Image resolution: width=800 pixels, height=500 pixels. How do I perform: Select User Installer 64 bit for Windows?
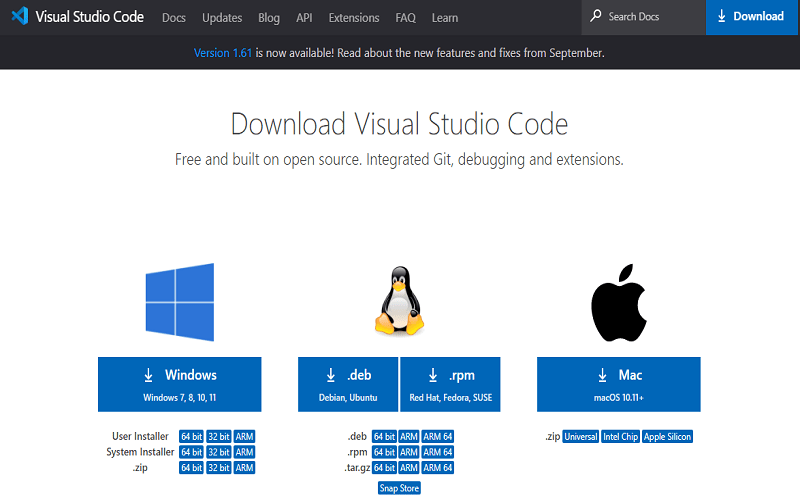(191, 437)
